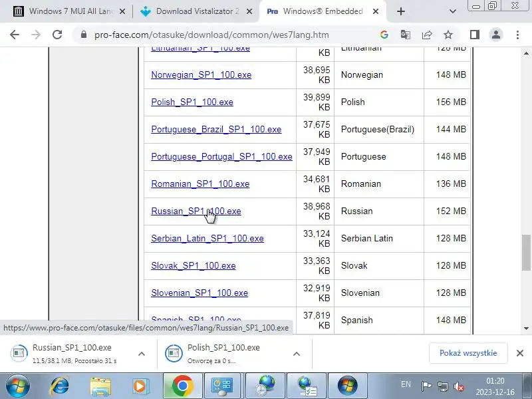Click the network tray icon
532x399 pixels.
pos(443,386)
